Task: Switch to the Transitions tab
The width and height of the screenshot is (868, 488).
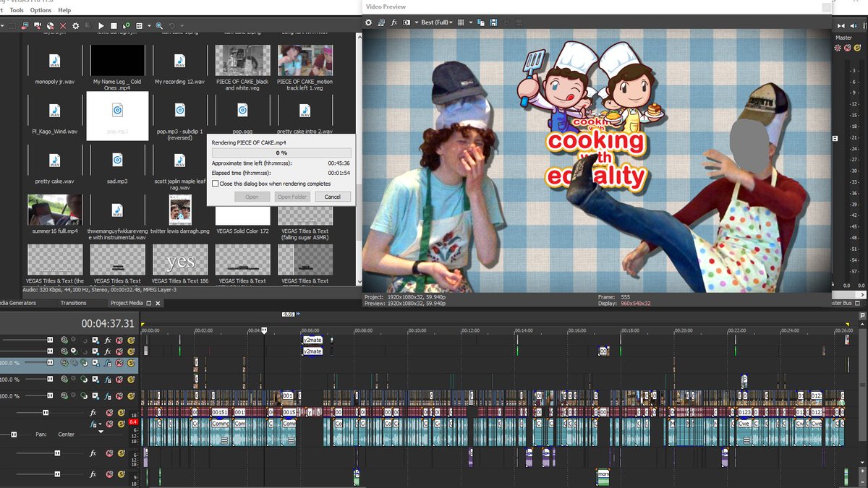Action: click(x=73, y=303)
